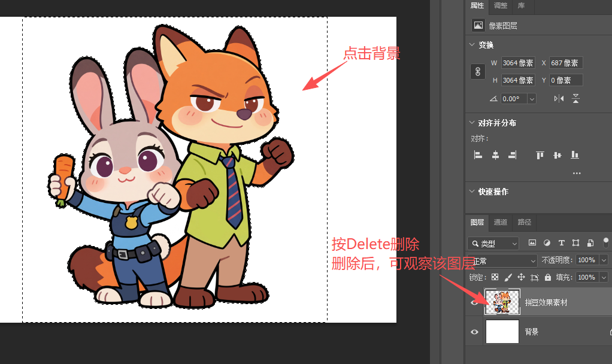Switch to the 调整 tab
Screen dimensions: 612x364
pos(501,5)
